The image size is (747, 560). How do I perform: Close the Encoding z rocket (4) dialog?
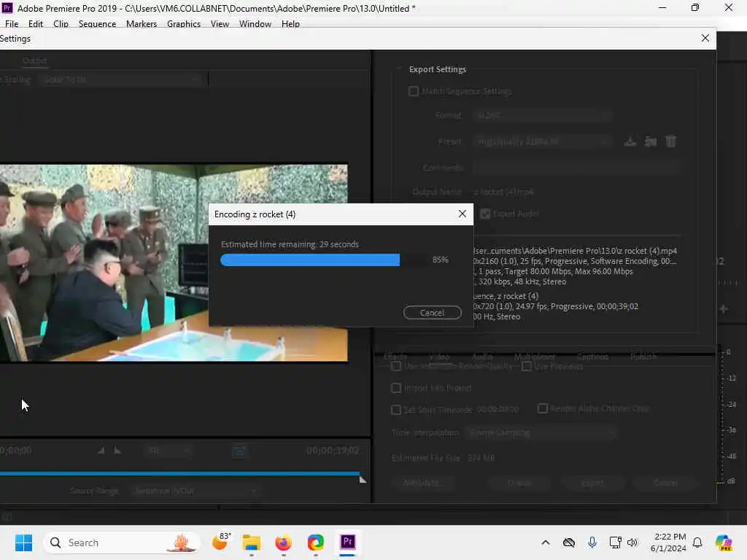point(462,214)
